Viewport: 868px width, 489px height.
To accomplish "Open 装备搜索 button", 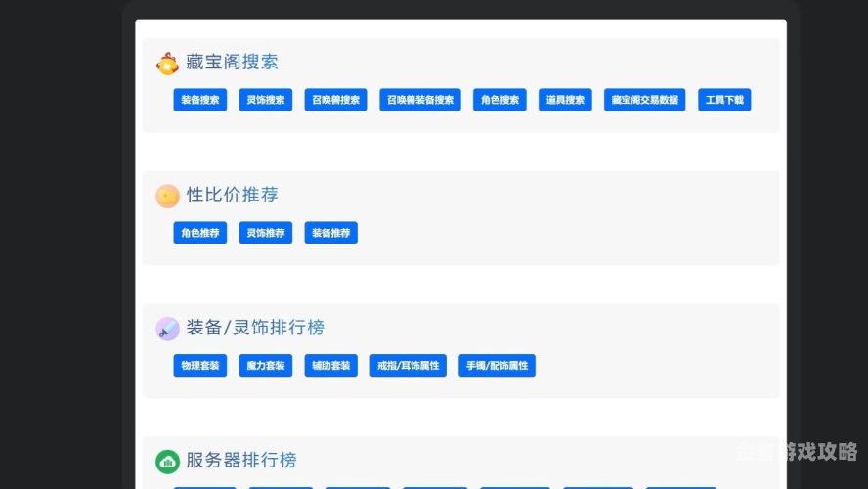I will click(199, 100).
